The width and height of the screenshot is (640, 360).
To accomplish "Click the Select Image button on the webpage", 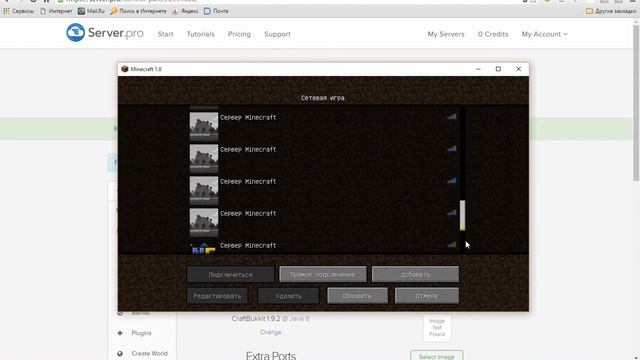I will click(x=437, y=356).
